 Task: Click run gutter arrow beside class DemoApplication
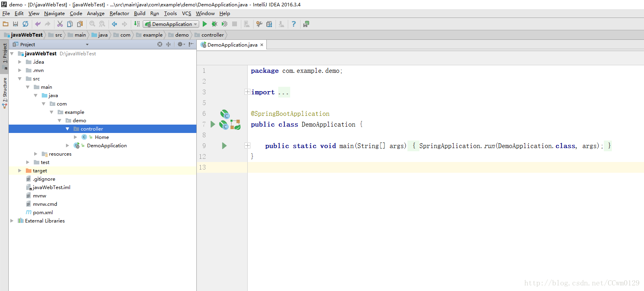tap(213, 124)
